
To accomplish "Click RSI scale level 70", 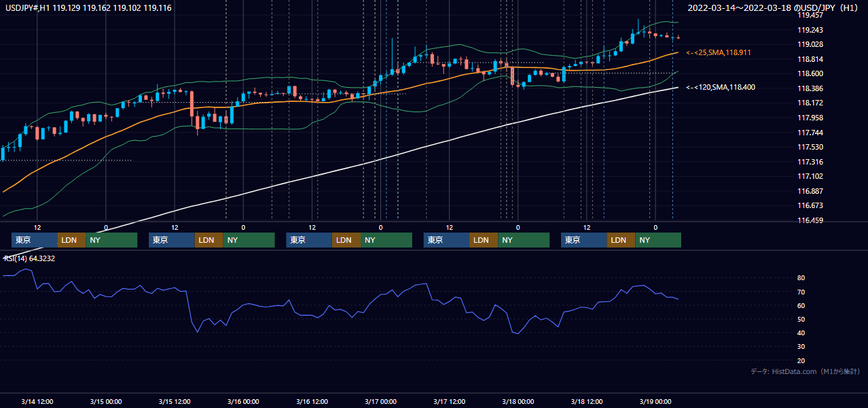I will [801, 292].
